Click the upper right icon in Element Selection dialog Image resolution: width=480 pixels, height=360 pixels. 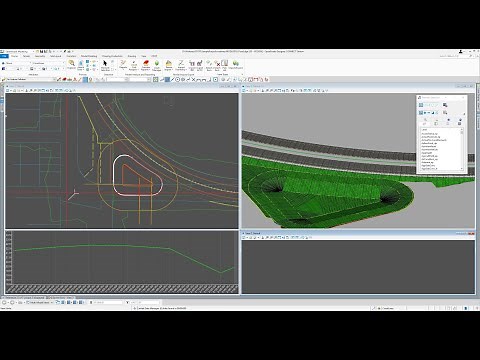click(x=445, y=105)
